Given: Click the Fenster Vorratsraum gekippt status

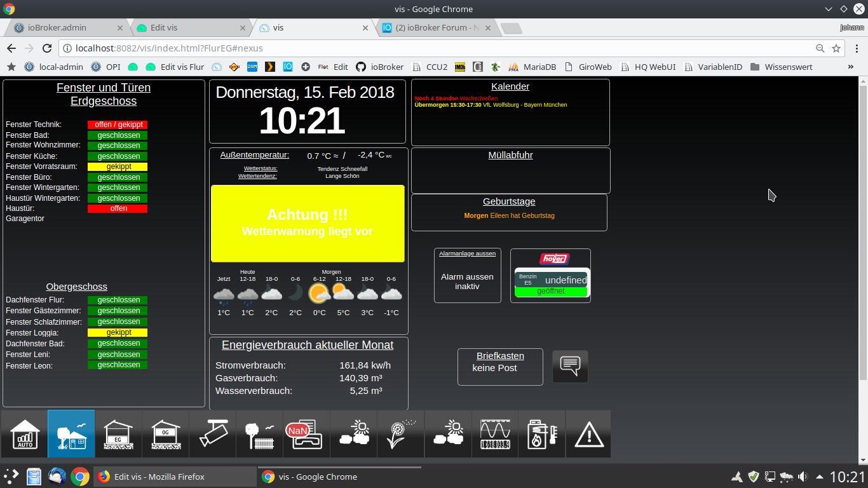Looking at the screenshot, I should pyautogui.click(x=118, y=166).
